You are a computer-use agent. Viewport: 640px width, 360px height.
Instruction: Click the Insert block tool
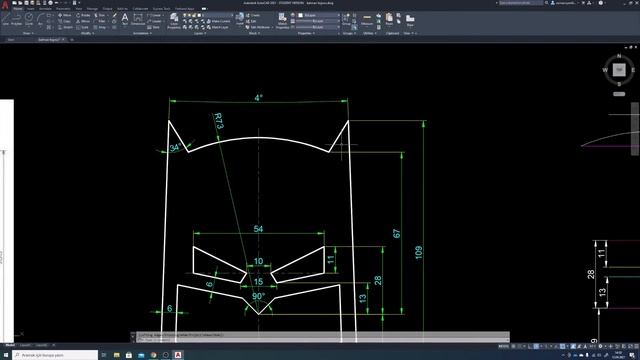(240, 19)
